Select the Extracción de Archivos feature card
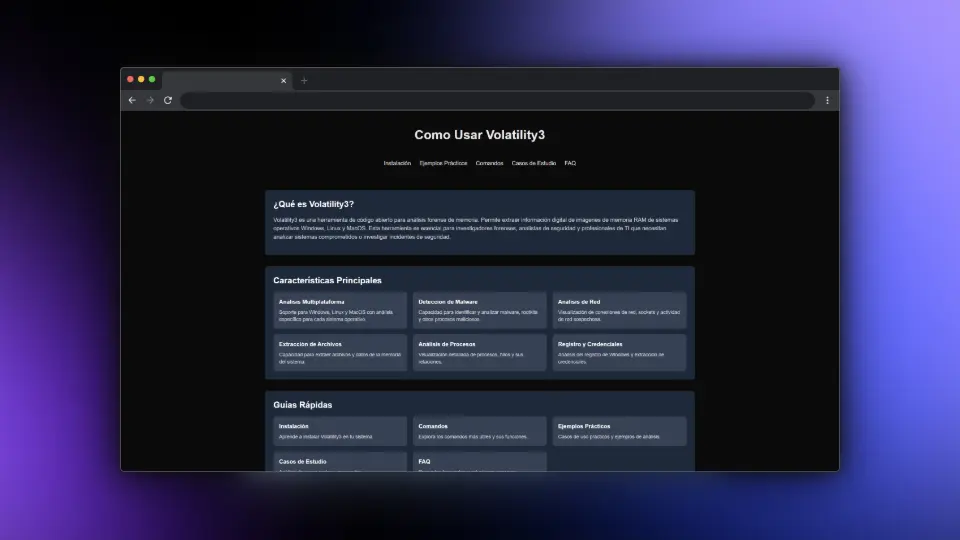This screenshot has height=540, width=960. point(340,353)
